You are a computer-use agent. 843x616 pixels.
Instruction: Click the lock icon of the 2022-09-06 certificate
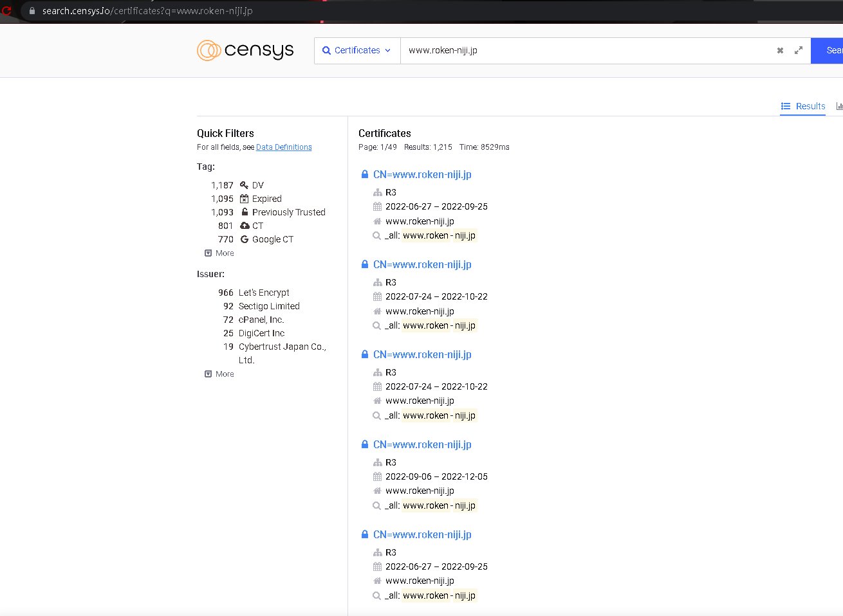(365, 444)
